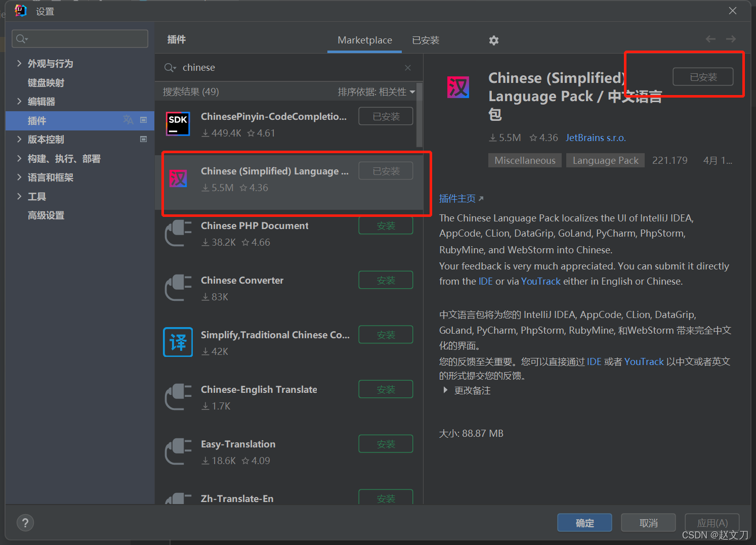Click the plugins settings gear icon
The height and width of the screenshot is (545, 756).
coord(494,40)
